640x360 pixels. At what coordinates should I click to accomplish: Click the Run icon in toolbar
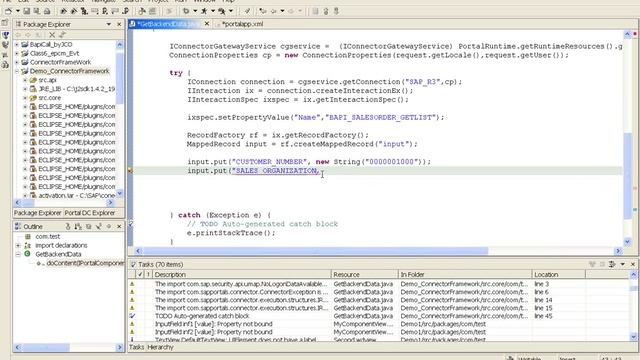[204, 11]
